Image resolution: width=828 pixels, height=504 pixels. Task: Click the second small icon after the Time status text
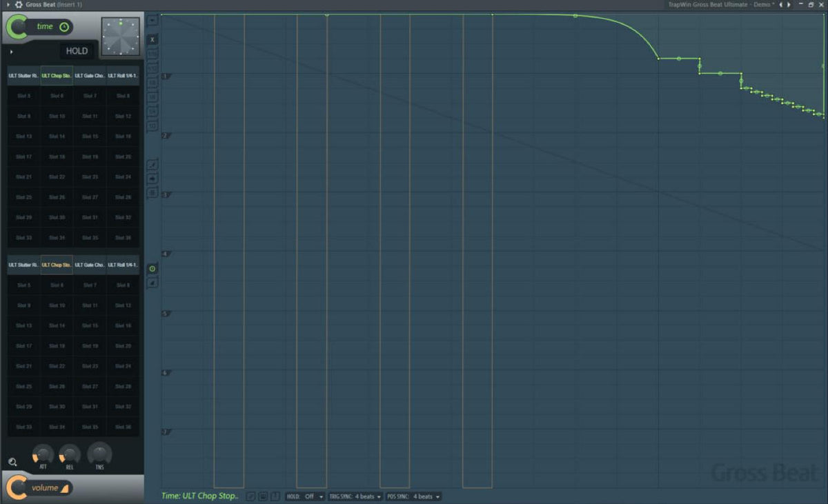[263, 496]
